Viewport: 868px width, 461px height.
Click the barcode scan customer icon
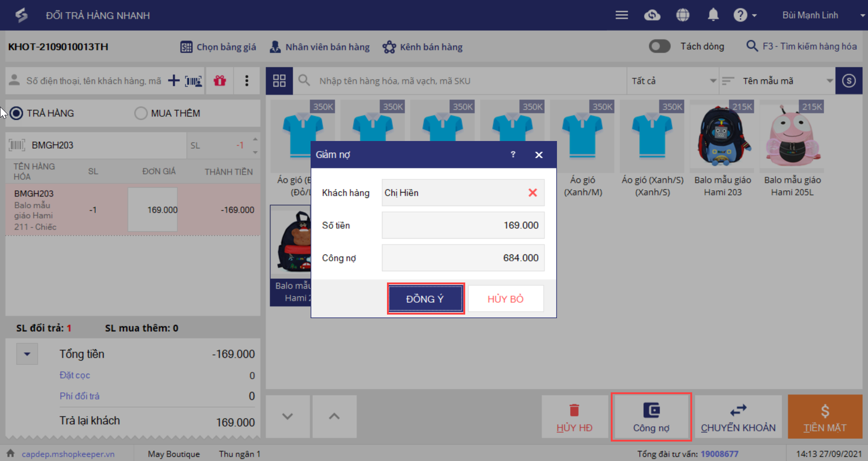click(193, 81)
